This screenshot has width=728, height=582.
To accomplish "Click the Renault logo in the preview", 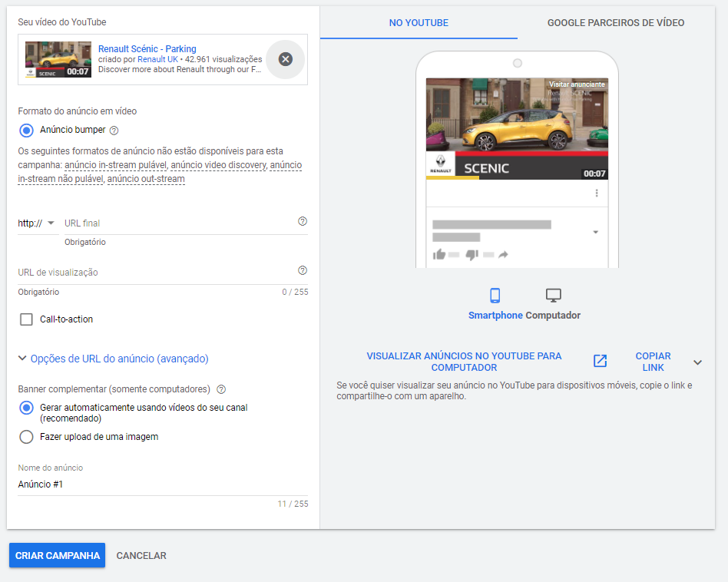I will 441,164.
